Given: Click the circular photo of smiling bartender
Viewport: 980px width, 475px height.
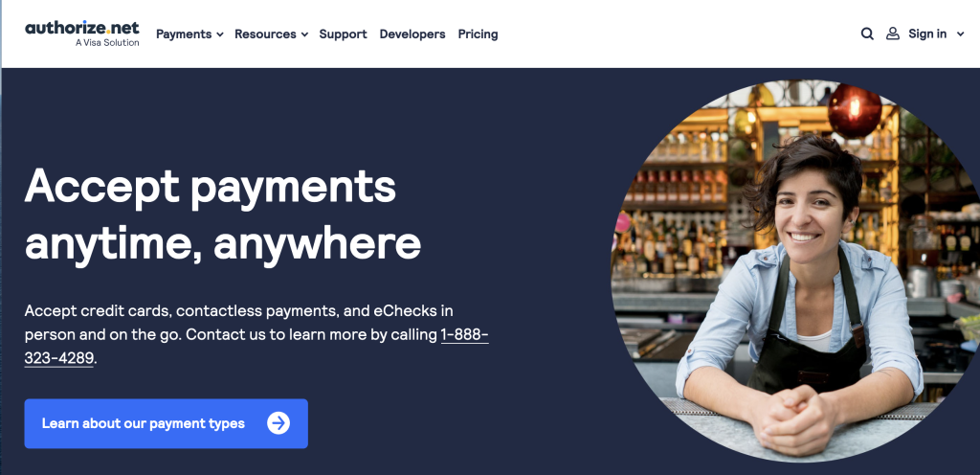Looking at the screenshot, I should coord(795,271).
